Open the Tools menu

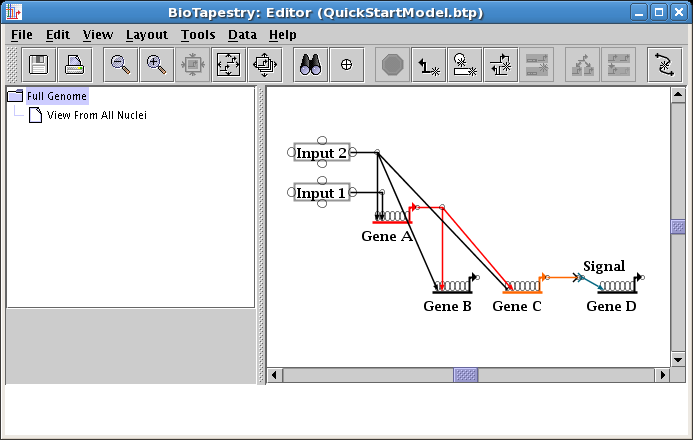[x=198, y=34]
